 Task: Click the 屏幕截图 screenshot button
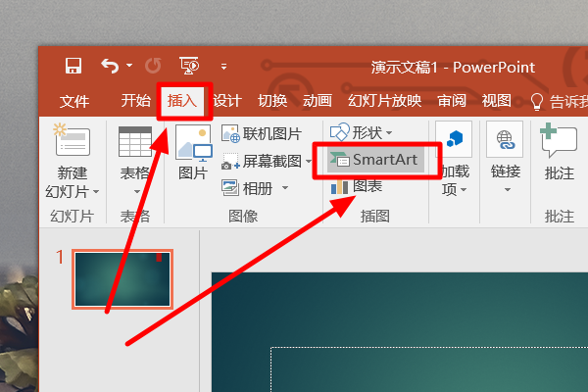click(262, 162)
